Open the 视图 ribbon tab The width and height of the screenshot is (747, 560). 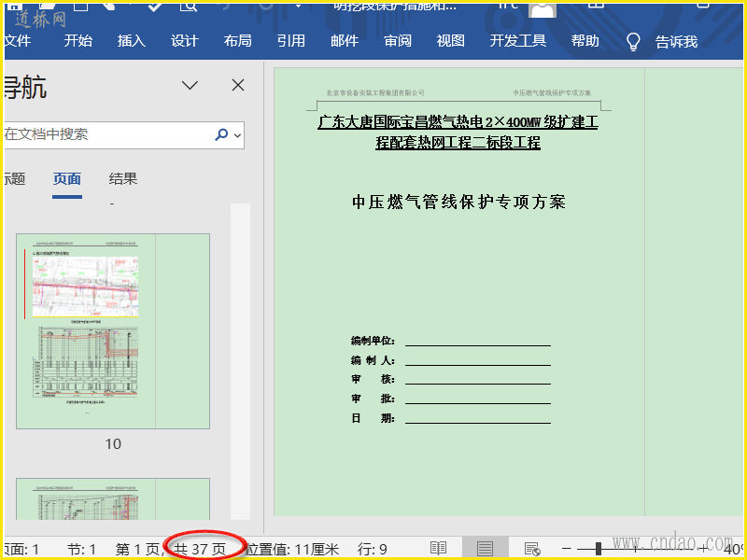tap(451, 41)
